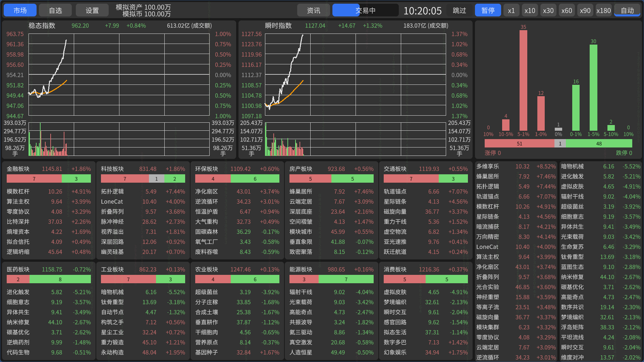Click the green 16 bar for 0-1%
Viewport: 644px width, 362px height.
tap(576, 108)
